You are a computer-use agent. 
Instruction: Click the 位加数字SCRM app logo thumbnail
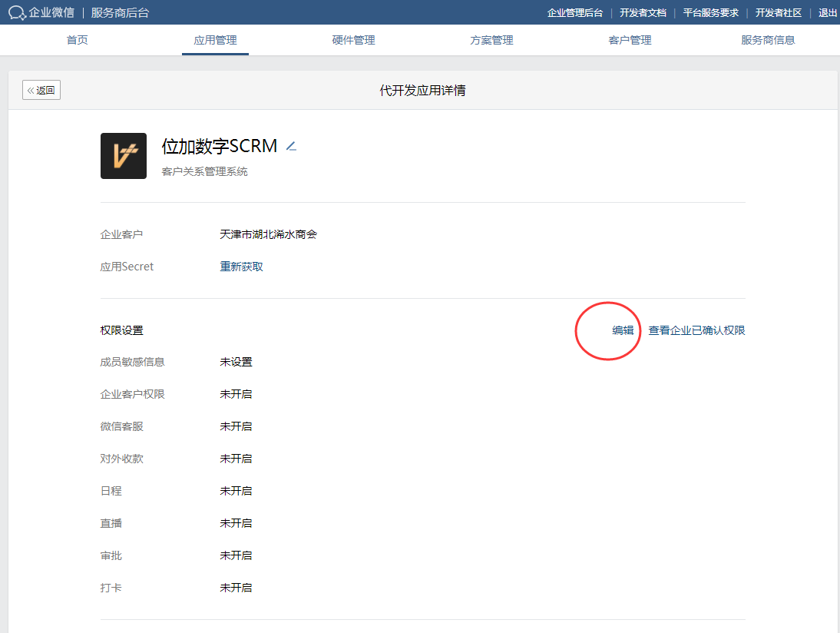coord(123,155)
